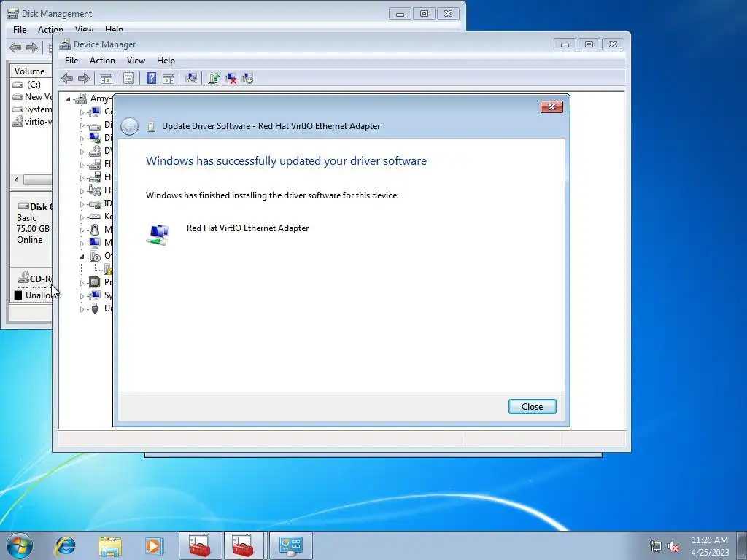Click the Device Manager title bar icon
The height and width of the screenshot is (560, 747).
65,44
